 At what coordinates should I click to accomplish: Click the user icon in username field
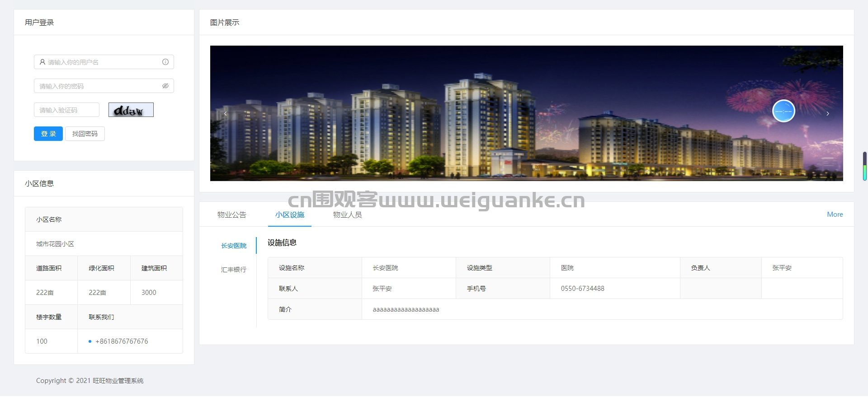coord(42,62)
